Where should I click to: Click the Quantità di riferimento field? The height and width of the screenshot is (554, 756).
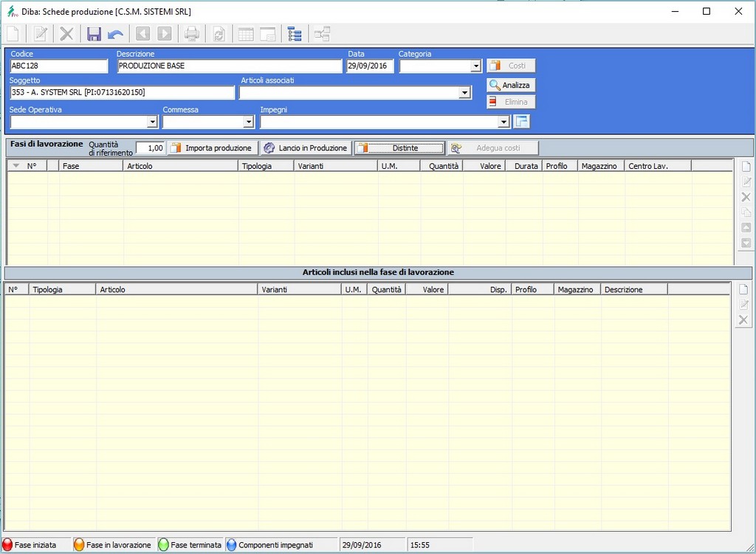point(151,148)
